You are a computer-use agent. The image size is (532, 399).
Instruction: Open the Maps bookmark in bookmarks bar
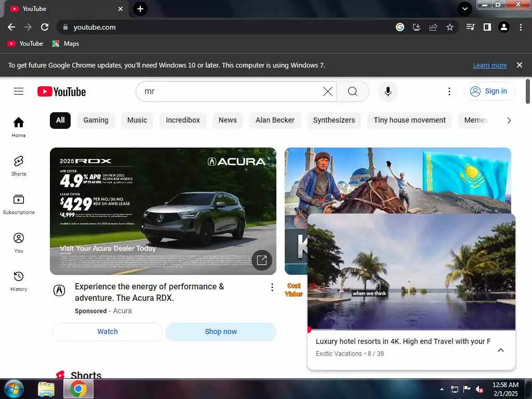tap(65, 44)
